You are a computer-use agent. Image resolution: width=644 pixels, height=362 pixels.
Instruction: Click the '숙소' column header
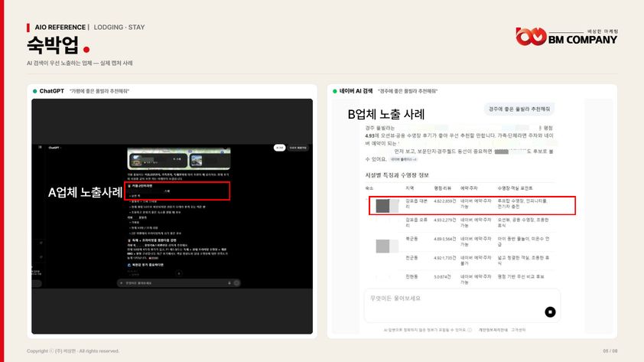click(x=369, y=188)
